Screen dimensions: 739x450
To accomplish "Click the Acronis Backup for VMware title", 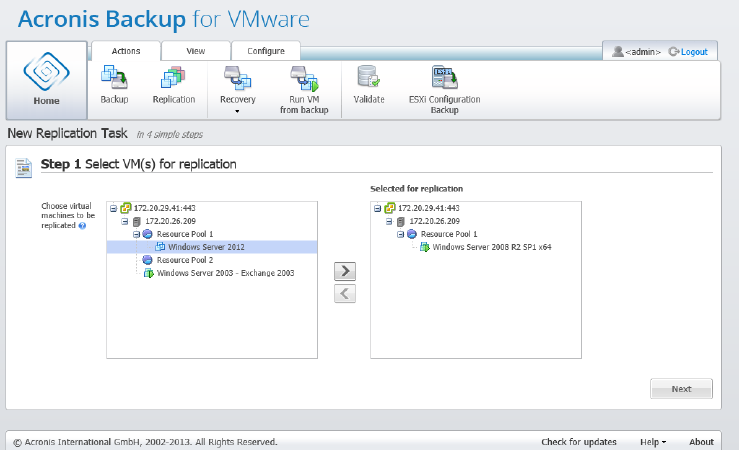I will tap(164, 19).
